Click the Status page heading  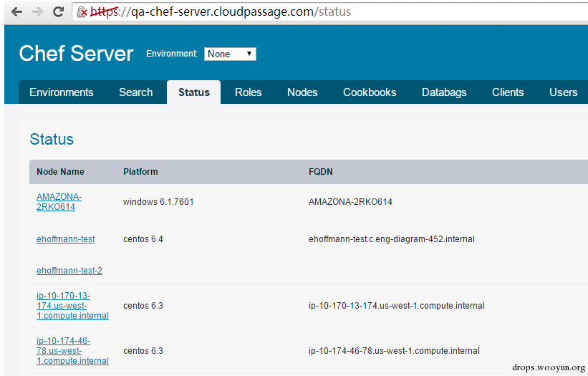[52, 140]
